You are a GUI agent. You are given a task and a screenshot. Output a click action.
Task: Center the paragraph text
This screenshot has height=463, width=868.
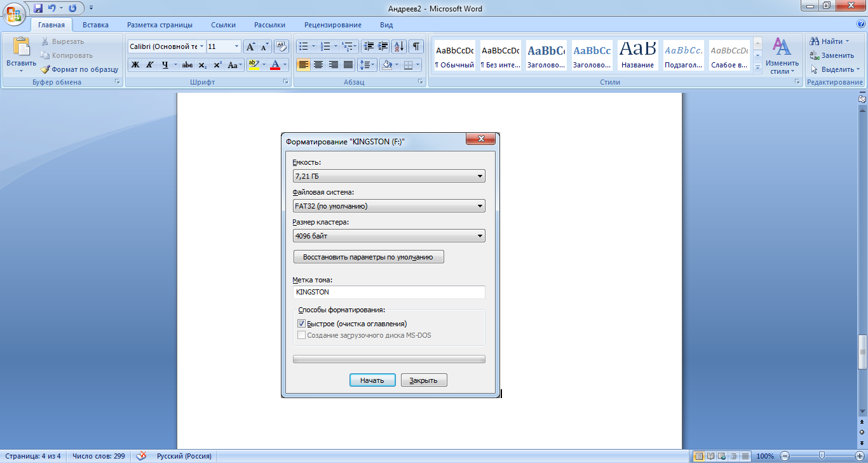click(x=318, y=65)
